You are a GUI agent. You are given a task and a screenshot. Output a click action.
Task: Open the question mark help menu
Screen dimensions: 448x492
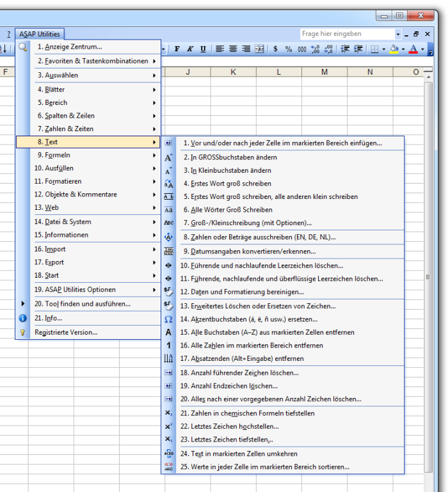tap(8, 34)
